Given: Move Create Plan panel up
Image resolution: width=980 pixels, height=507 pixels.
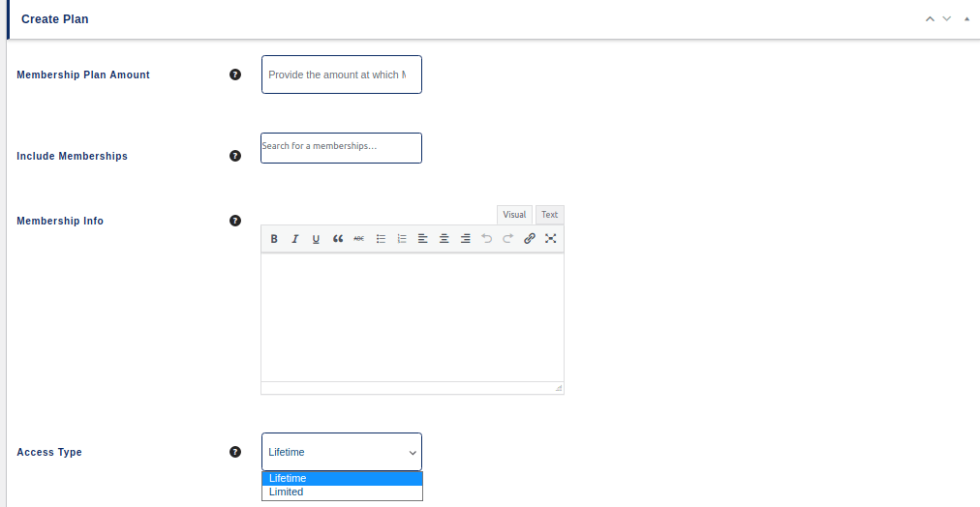Looking at the screenshot, I should pyautogui.click(x=930, y=18).
